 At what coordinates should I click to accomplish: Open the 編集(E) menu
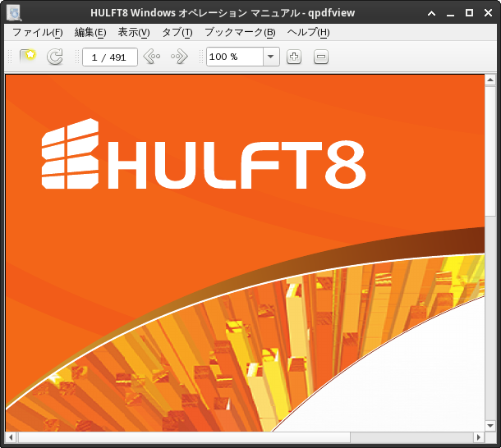pyautogui.click(x=90, y=32)
